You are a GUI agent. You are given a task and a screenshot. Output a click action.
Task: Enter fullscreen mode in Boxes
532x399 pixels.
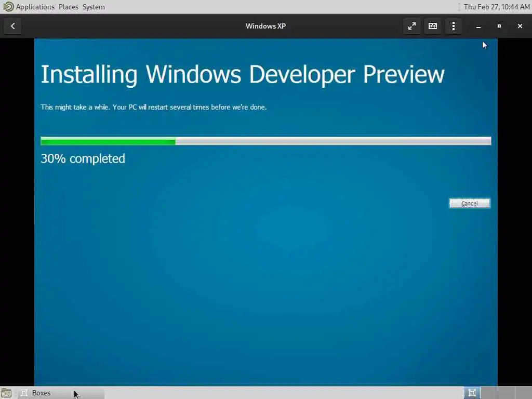point(412,26)
